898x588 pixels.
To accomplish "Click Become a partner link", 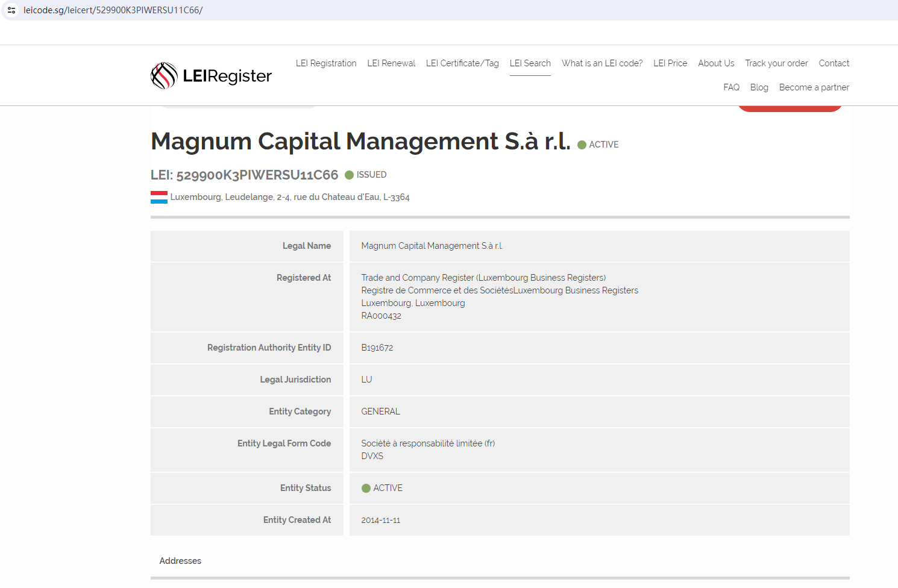I will (814, 87).
